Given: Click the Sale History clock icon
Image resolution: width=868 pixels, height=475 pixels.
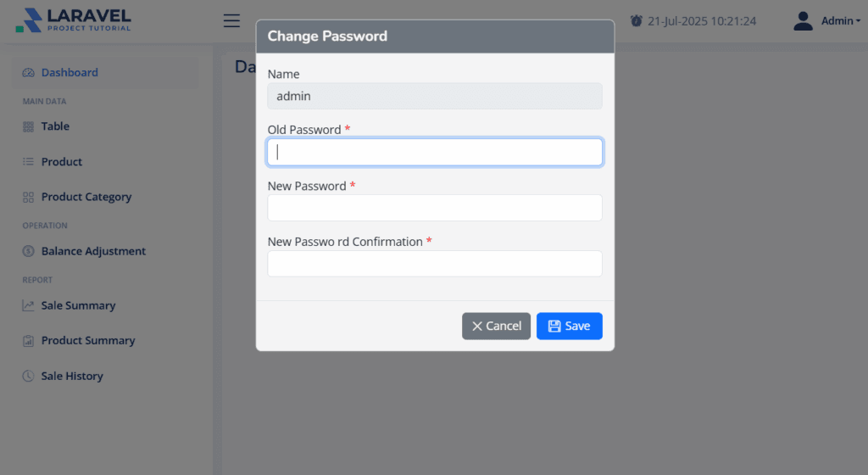Looking at the screenshot, I should coord(28,376).
